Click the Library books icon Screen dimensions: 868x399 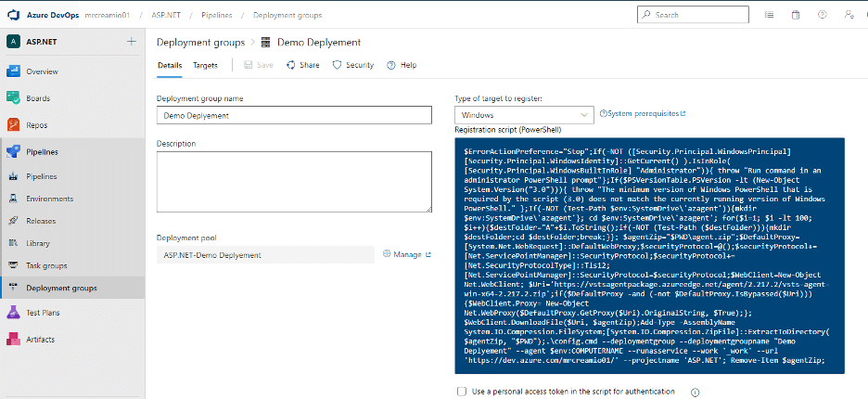click(x=15, y=243)
